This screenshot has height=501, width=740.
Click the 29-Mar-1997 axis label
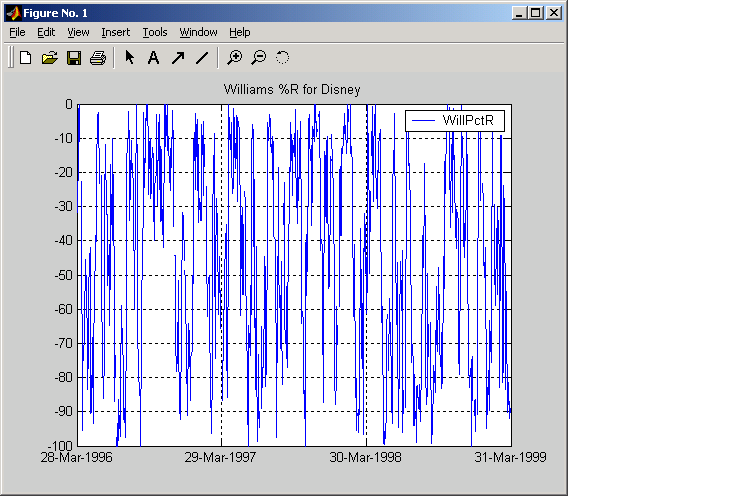(x=220, y=457)
